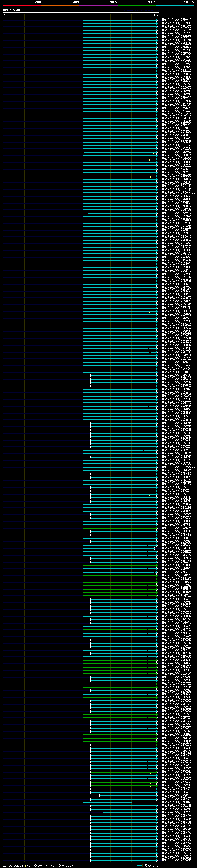197x868 pixels.
Task: Open hit UniRef100_P51061
Action: pos(177,64)
